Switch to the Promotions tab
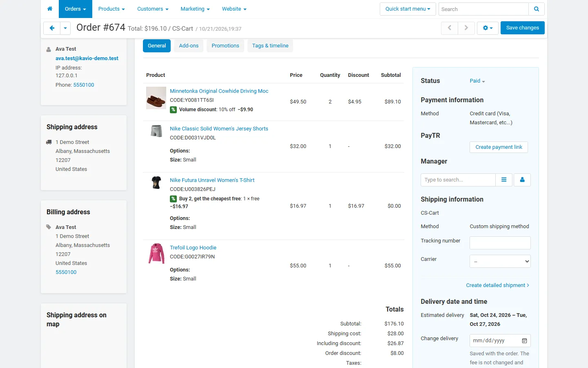The image size is (588, 368). pyautogui.click(x=225, y=46)
